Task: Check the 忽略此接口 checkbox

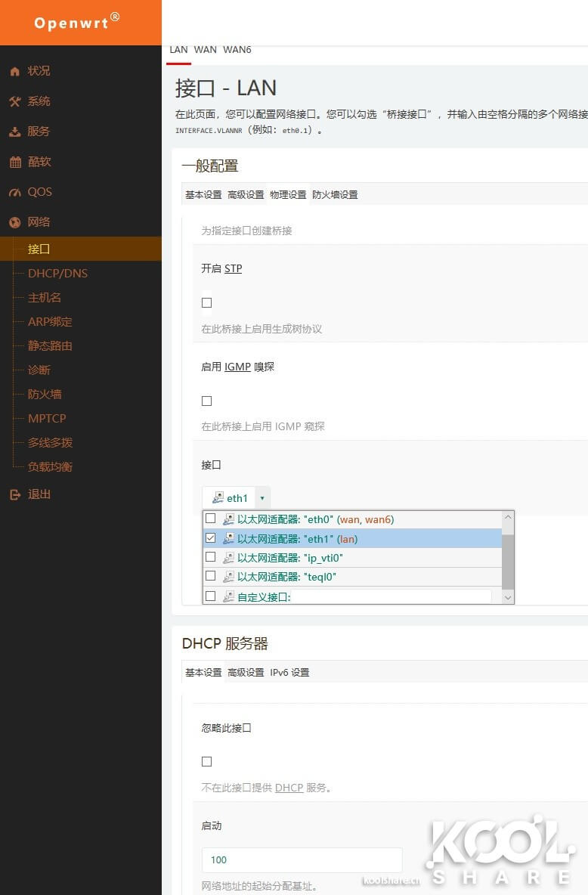Action: coord(206,761)
